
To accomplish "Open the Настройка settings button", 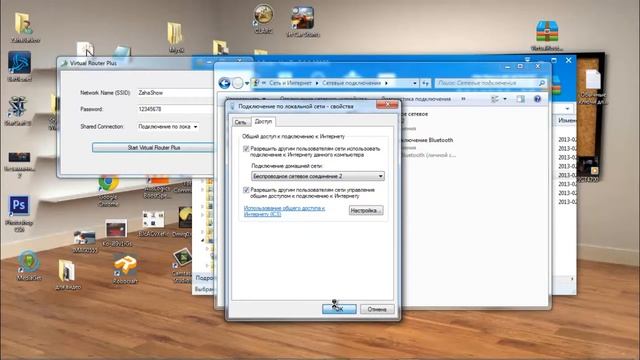I will (x=366, y=210).
